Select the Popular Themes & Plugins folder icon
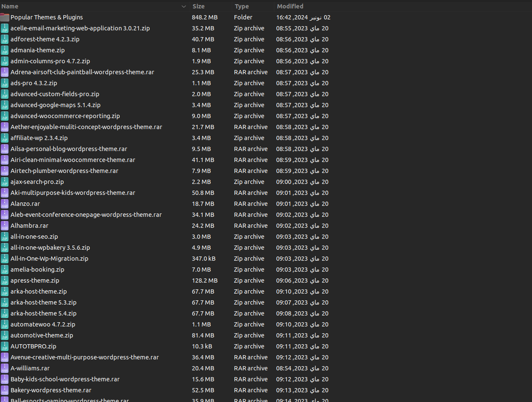532x402 pixels. pyautogui.click(x=5, y=17)
